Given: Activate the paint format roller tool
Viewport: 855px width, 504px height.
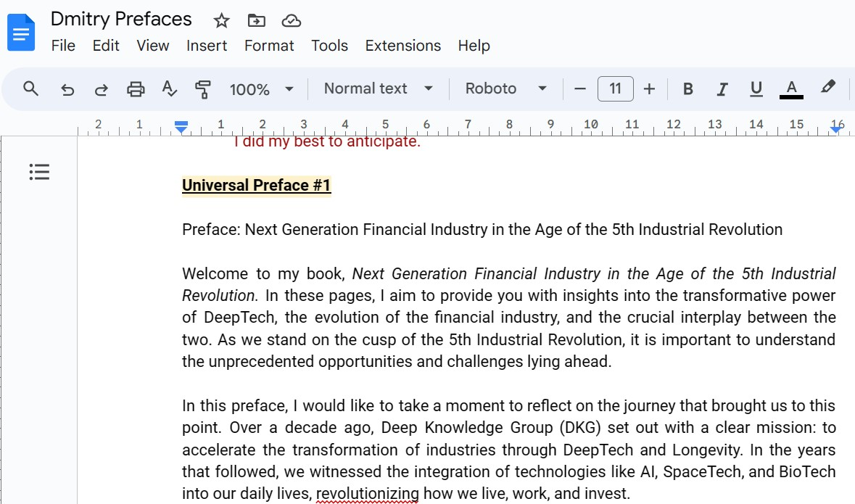Looking at the screenshot, I should (203, 89).
